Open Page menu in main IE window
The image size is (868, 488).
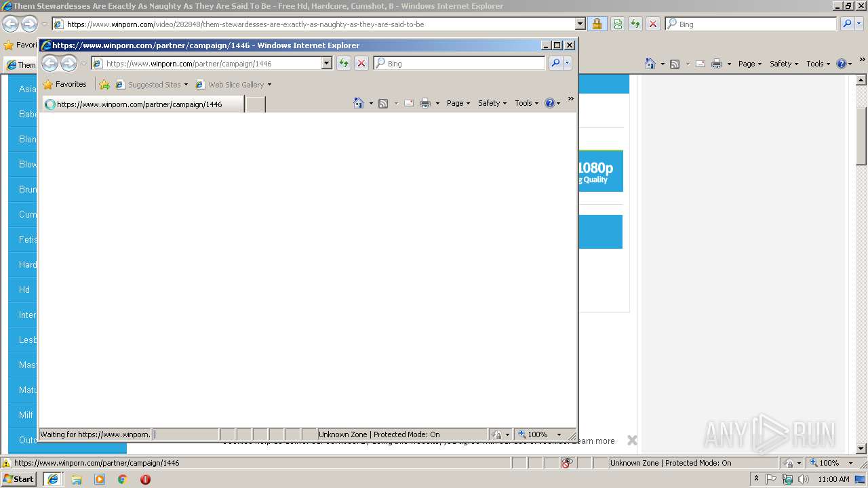(x=750, y=64)
